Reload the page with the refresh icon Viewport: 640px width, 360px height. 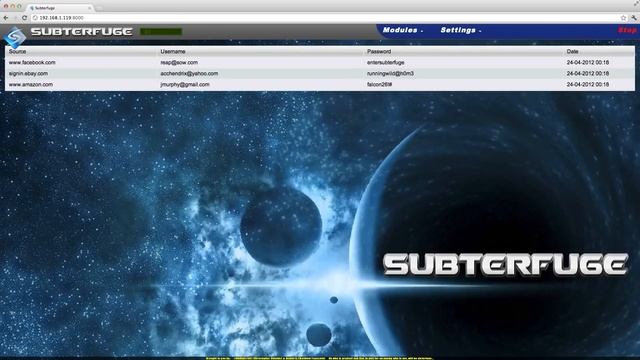[x=24, y=18]
